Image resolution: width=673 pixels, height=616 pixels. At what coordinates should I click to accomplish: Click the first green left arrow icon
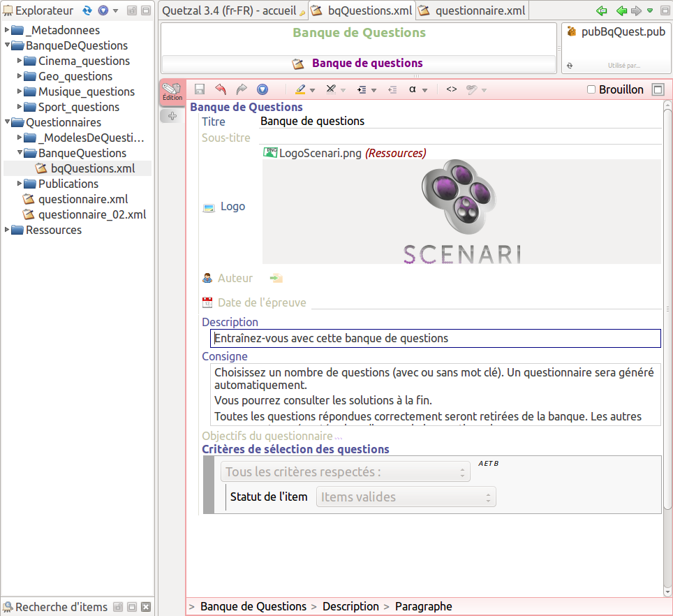[x=602, y=10]
